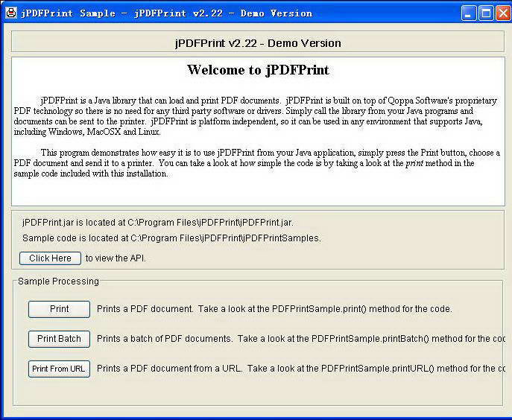Click the paragraph starting 'jPDFPrint is a Java library'
This screenshot has width=512, height=420.
coord(256,116)
